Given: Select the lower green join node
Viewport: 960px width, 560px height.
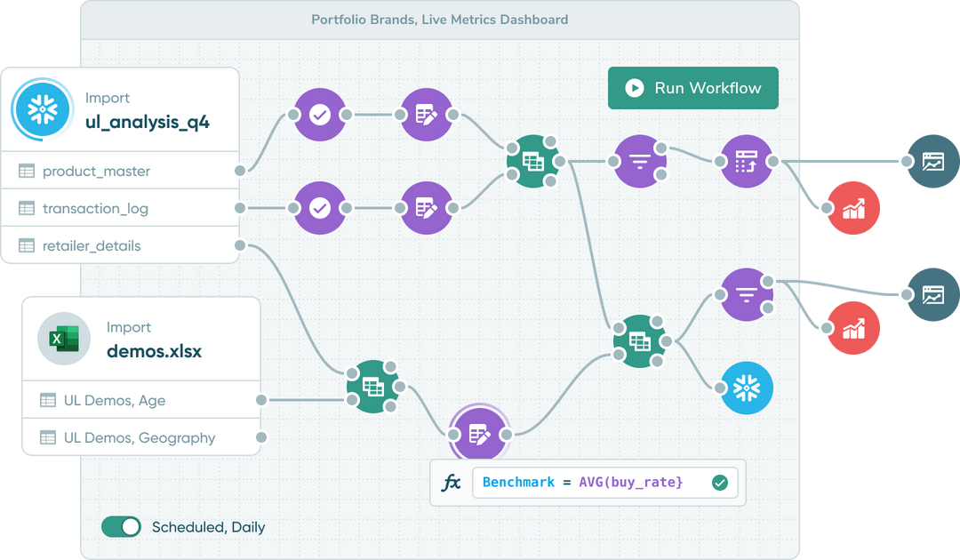Looking at the screenshot, I should click(x=638, y=341).
